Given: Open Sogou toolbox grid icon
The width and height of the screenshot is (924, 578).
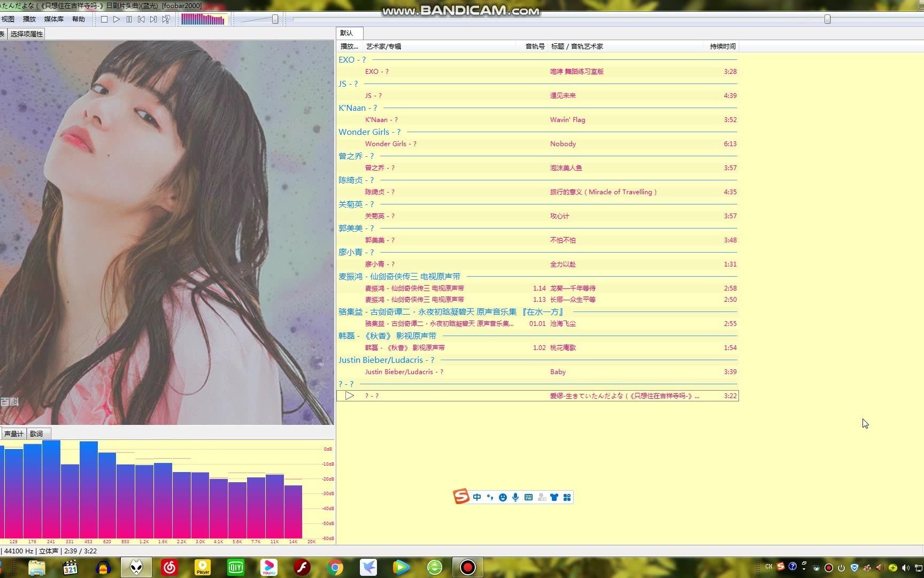Looking at the screenshot, I should coord(567,497).
